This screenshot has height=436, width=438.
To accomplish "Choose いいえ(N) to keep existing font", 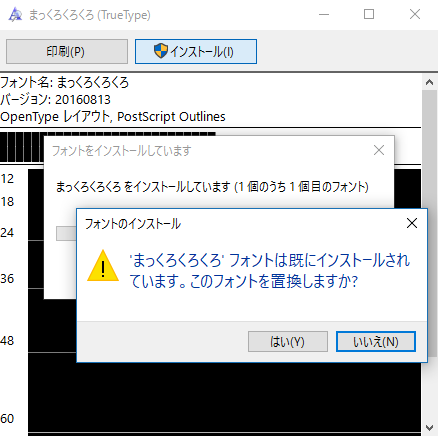I will click(376, 341).
